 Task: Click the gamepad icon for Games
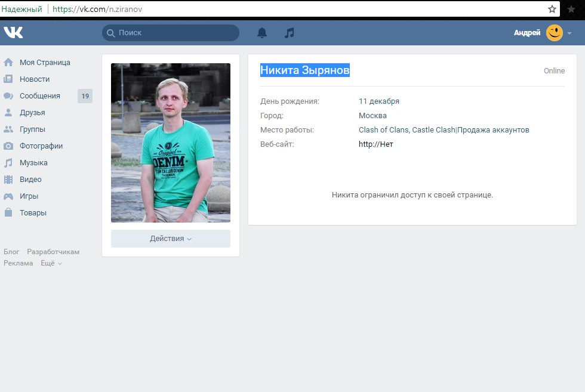coord(8,196)
